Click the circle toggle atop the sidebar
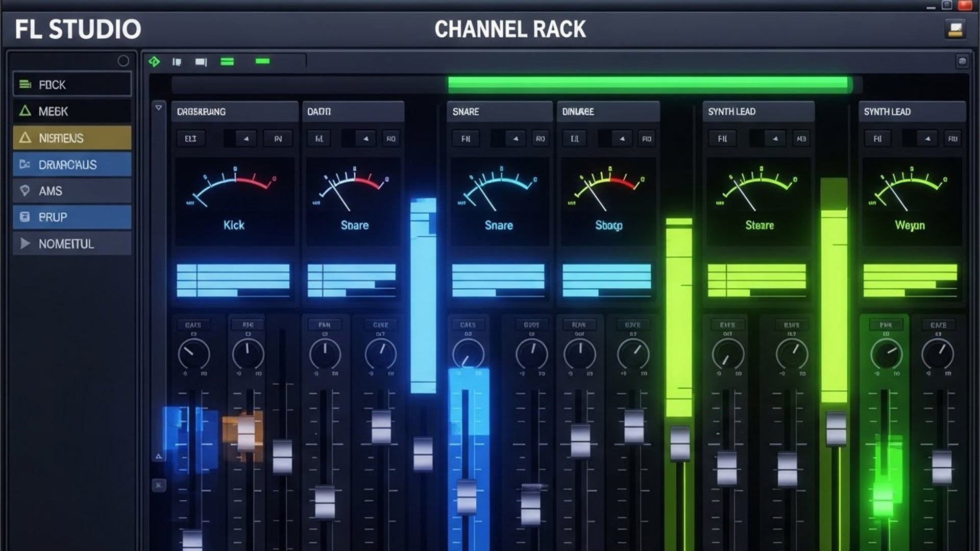 (x=123, y=61)
